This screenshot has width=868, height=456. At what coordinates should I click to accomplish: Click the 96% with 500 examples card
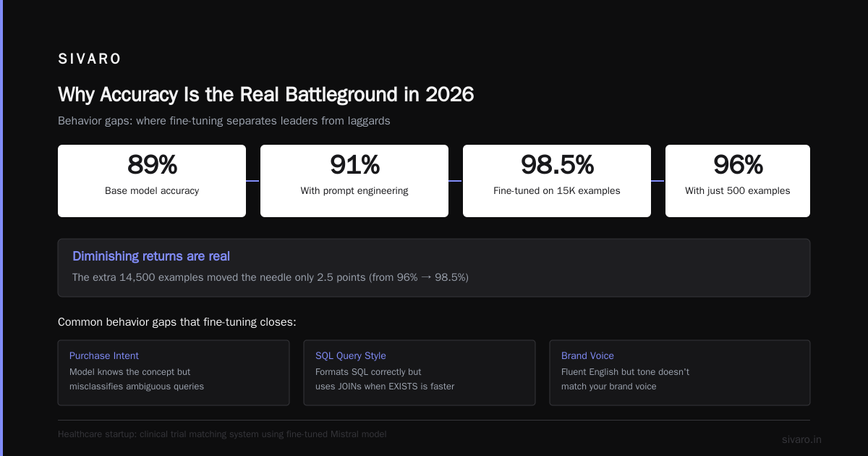tap(738, 181)
